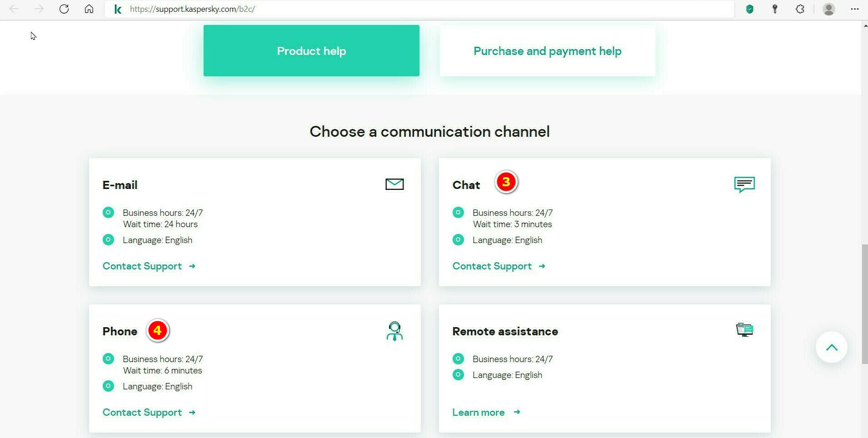Open the browser three-dot settings menu
Image resolution: width=868 pixels, height=438 pixels.
tap(854, 9)
